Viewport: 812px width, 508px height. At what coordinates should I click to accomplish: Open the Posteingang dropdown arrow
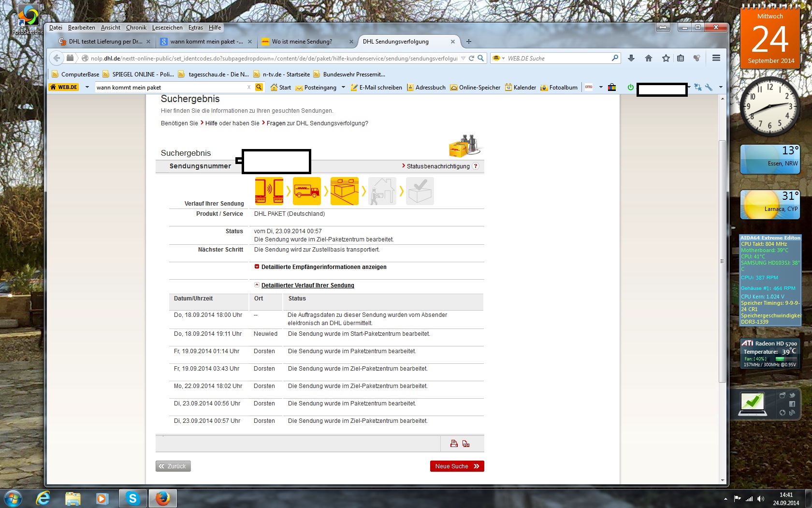click(x=343, y=87)
